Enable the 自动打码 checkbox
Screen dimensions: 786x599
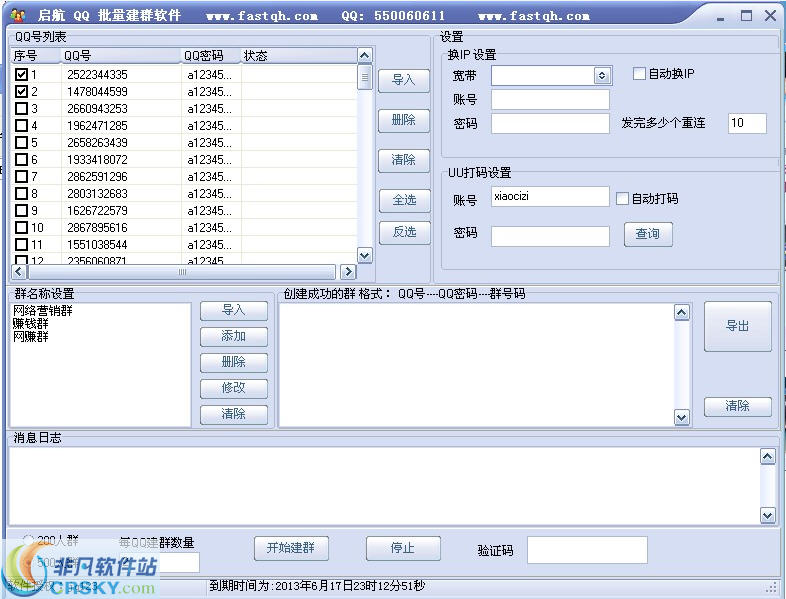[622, 198]
